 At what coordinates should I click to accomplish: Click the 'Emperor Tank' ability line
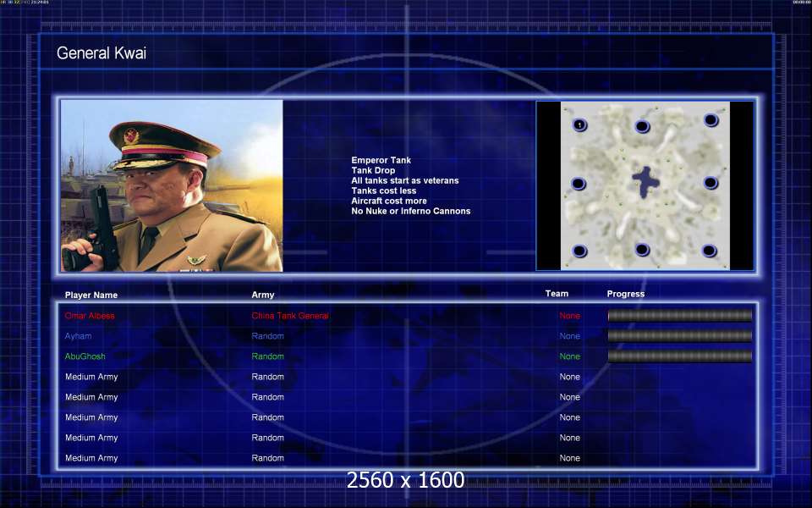(x=381, y=160)
